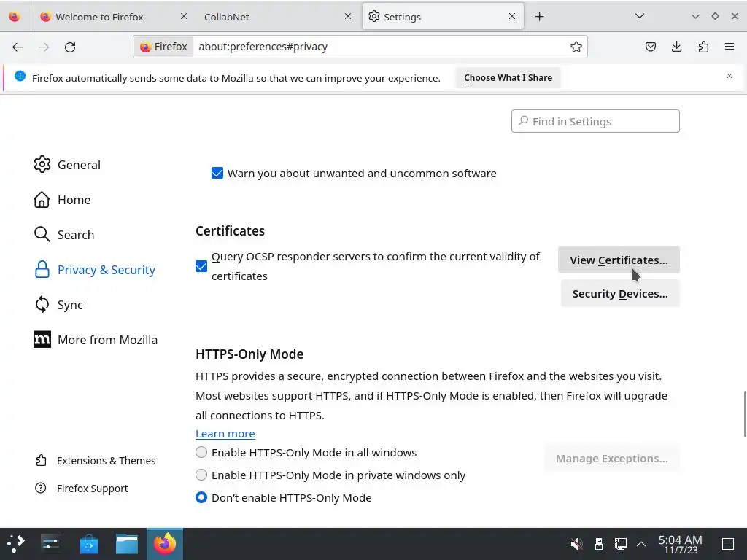Switch to the CollabNet tab
This screenshot has height=560, width=747.
pos(270,16)
